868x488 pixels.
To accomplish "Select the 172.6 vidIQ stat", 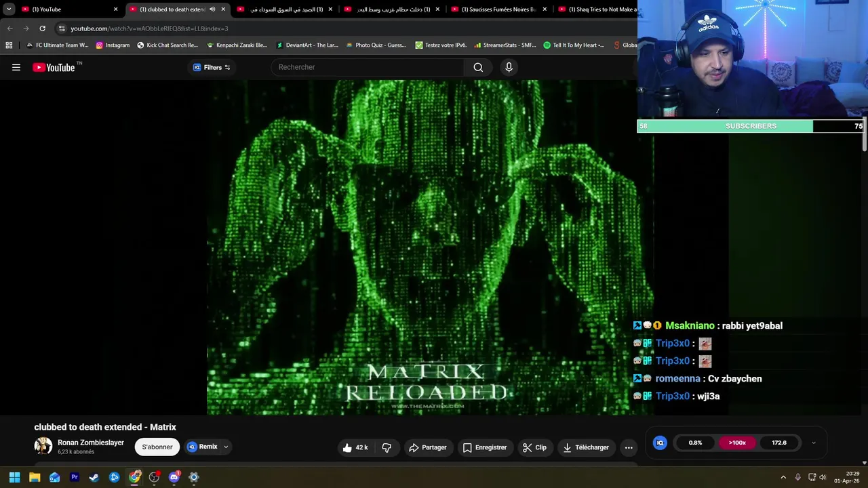I will (x=779, y=443).
